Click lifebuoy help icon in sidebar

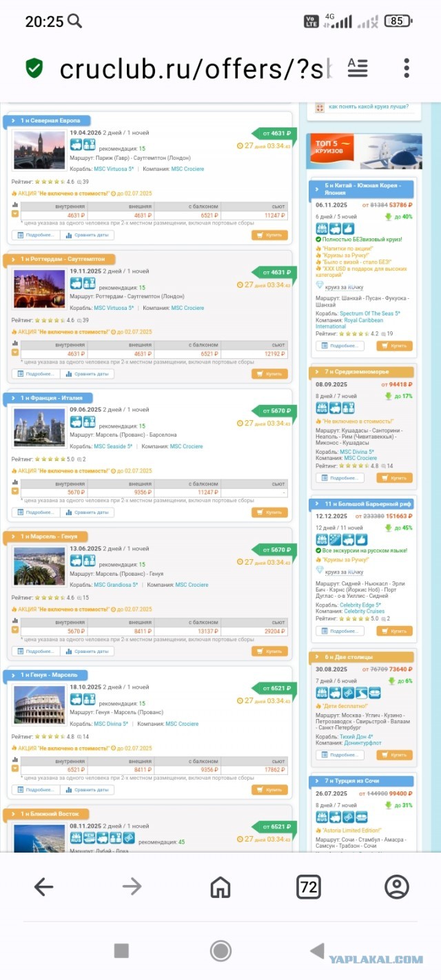(320, 107)
